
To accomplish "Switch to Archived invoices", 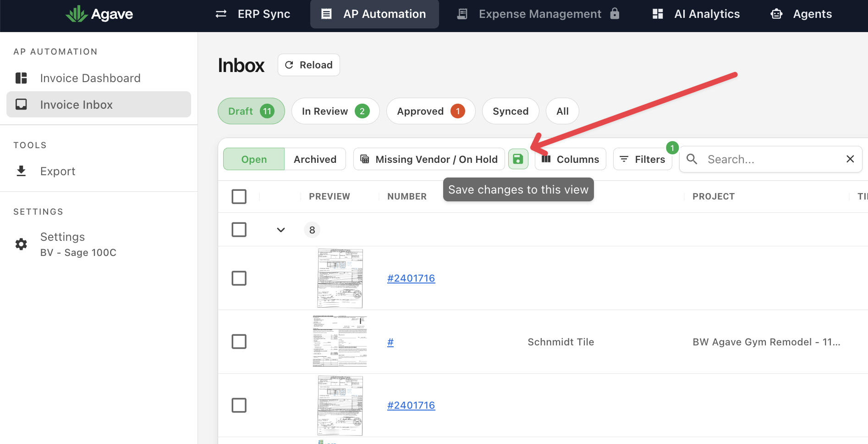I will pyautogui.click(x=315, y=159).
